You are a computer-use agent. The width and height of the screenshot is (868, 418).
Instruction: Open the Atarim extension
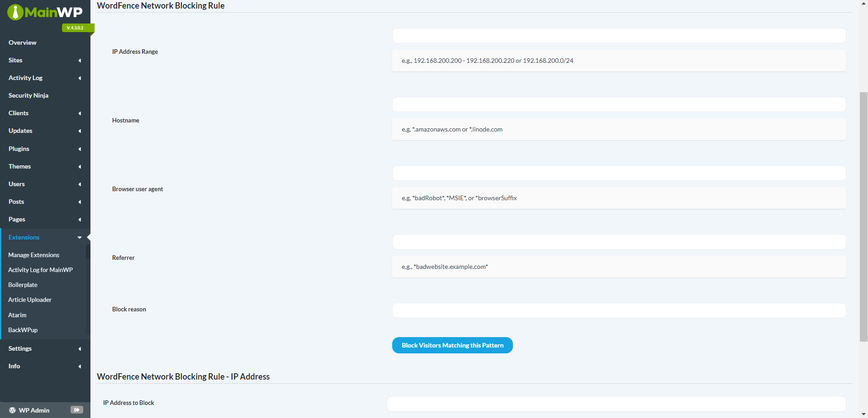tap(17, 315)
